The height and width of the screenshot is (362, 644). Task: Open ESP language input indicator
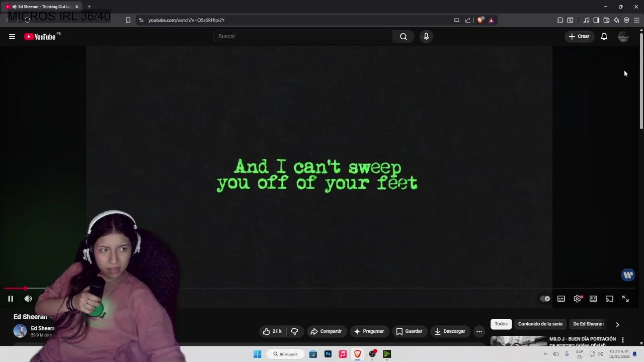pyautogui.click(x=580, y=354)
